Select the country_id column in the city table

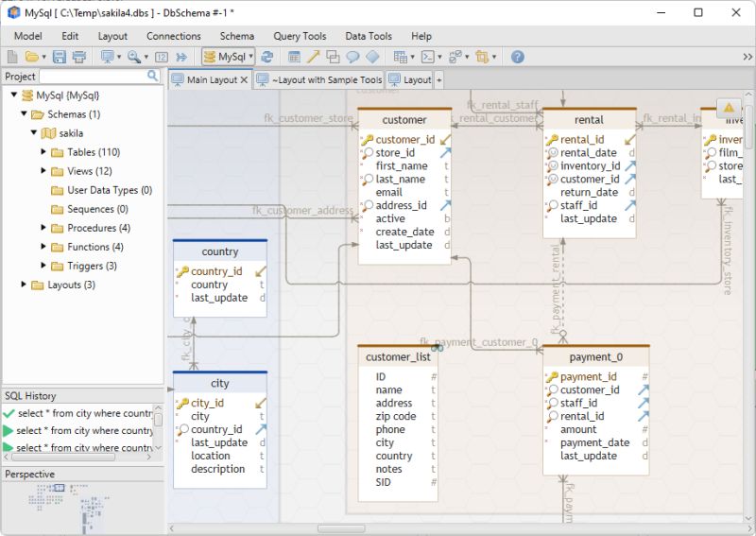tap(216, 429)
